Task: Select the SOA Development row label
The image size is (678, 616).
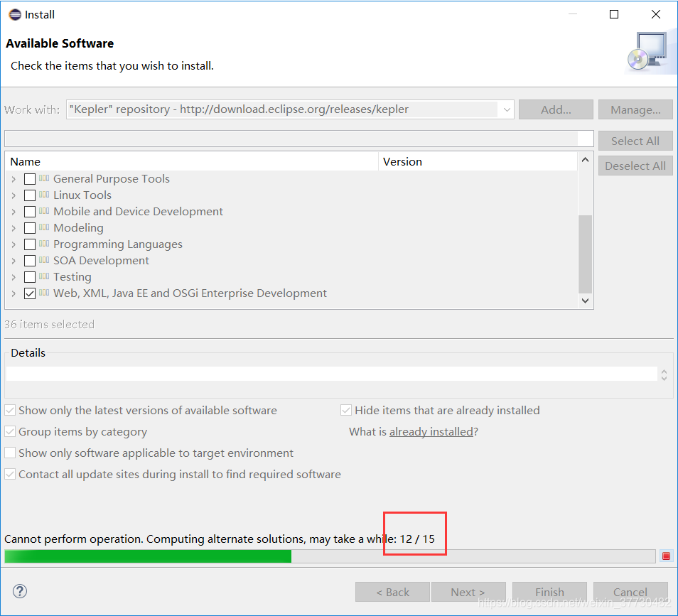Action: [101, 260]
